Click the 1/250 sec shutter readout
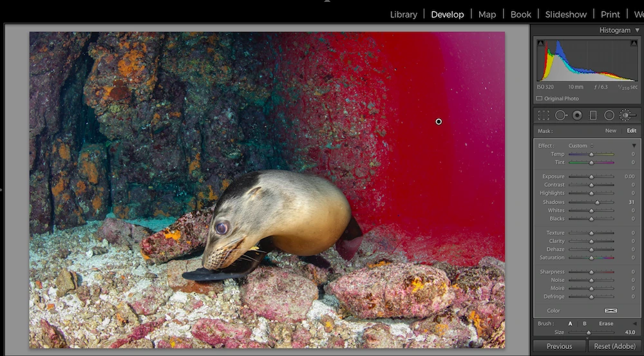This screenshot has height=356, width=644. click(x=627, y=87)
